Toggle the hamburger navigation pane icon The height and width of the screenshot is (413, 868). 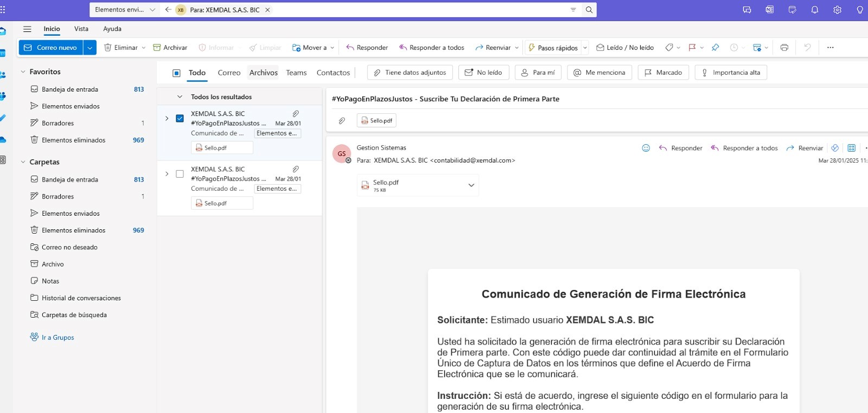[x=27, y=29]
